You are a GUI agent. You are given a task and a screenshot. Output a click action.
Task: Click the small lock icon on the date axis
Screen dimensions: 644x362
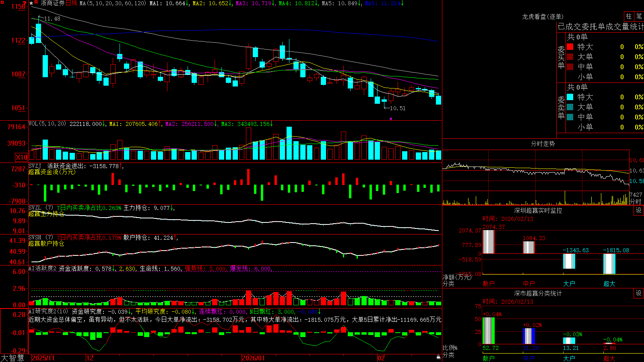point(438,357)
